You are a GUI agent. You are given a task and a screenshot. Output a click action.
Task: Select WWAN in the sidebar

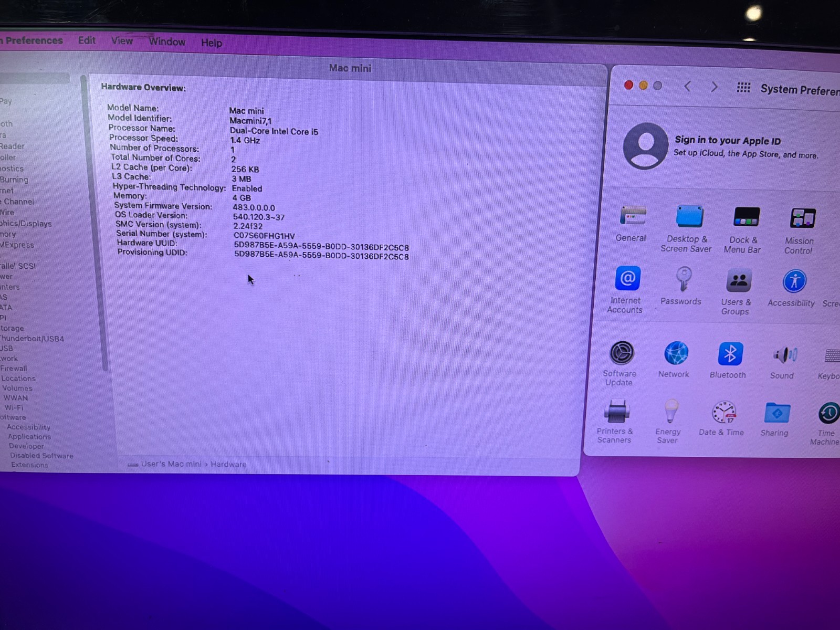click(x=16, y=398)
